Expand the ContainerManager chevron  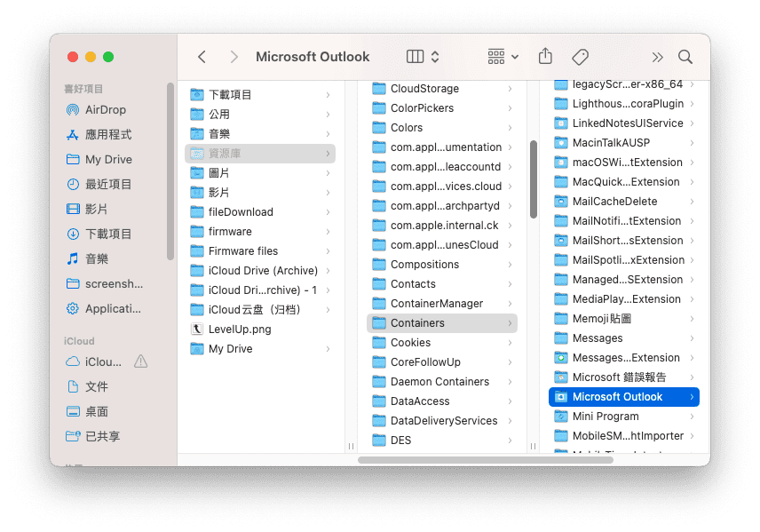(x=510, y=304)
